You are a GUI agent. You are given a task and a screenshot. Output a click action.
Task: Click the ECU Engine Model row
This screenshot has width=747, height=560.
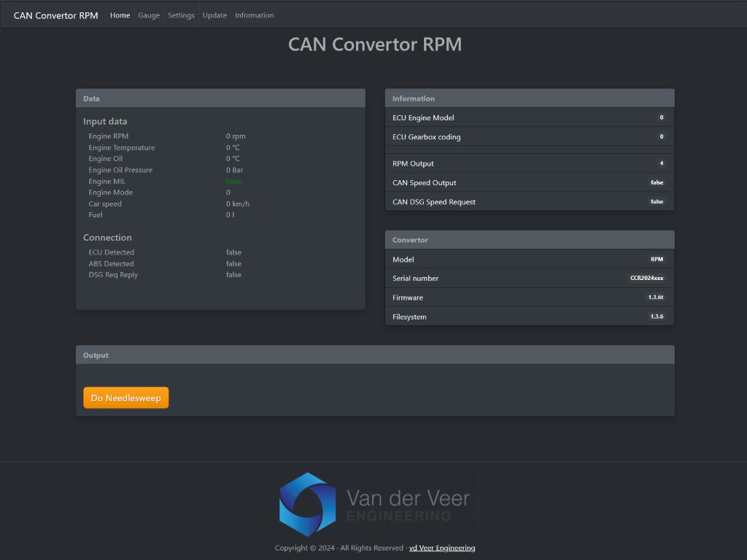[x=530, y=117]
